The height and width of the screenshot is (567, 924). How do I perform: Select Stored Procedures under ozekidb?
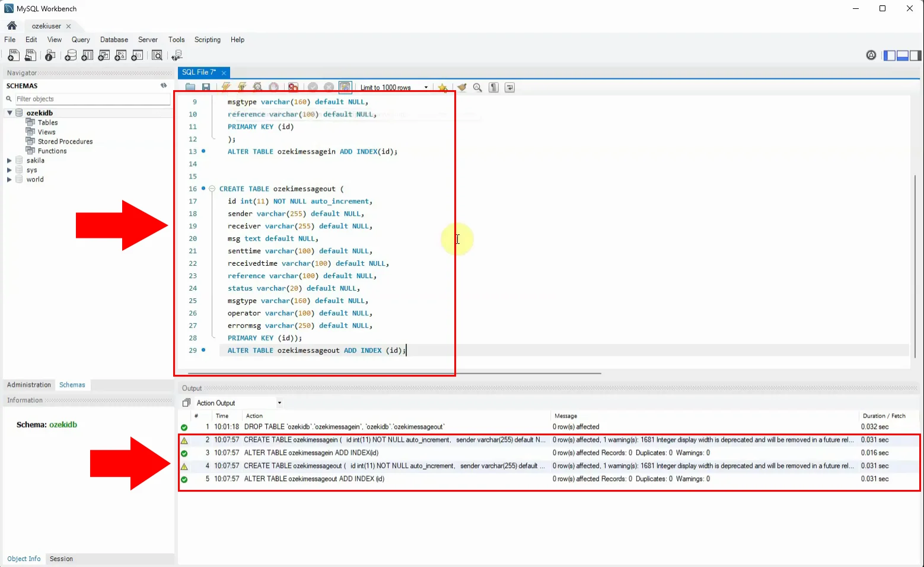(65, 141)
